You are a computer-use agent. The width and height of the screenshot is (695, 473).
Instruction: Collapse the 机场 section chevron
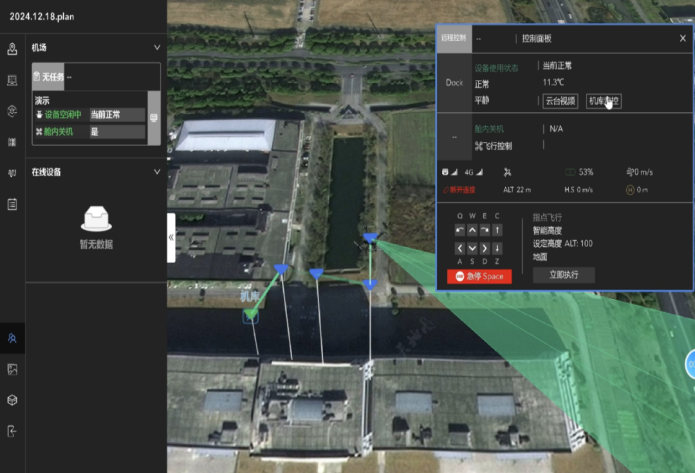[157, 47]
